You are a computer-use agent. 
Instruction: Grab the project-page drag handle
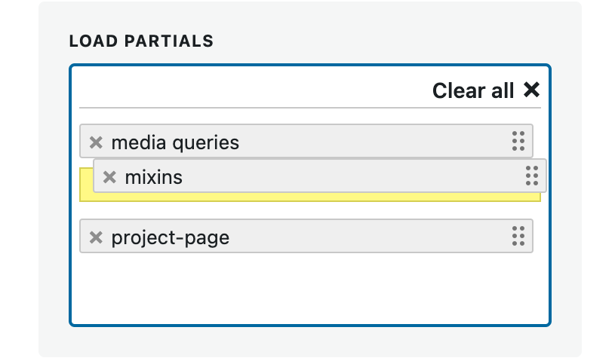(x=518, y=236)
